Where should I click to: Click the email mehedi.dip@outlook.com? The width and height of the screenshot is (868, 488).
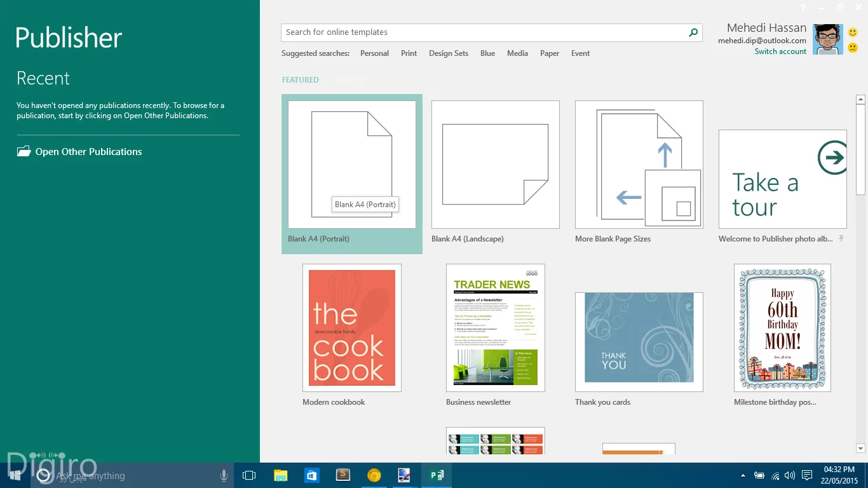click(x=762, y=41)
